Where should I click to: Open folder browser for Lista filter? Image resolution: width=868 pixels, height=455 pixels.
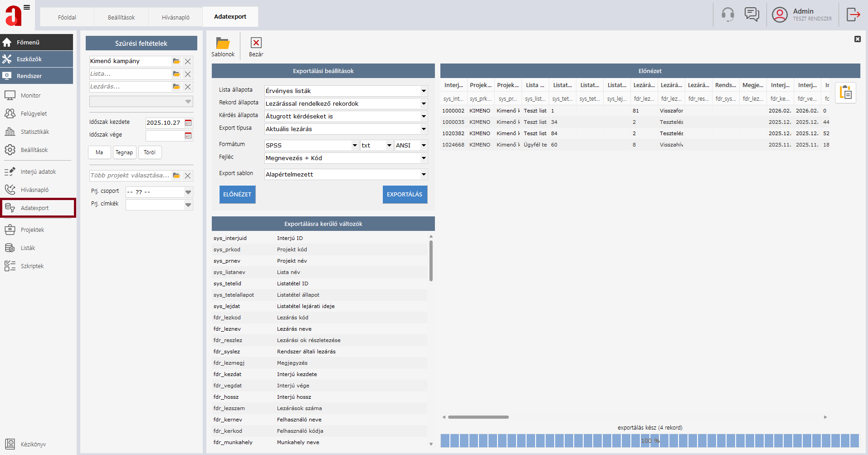(176, 74)
